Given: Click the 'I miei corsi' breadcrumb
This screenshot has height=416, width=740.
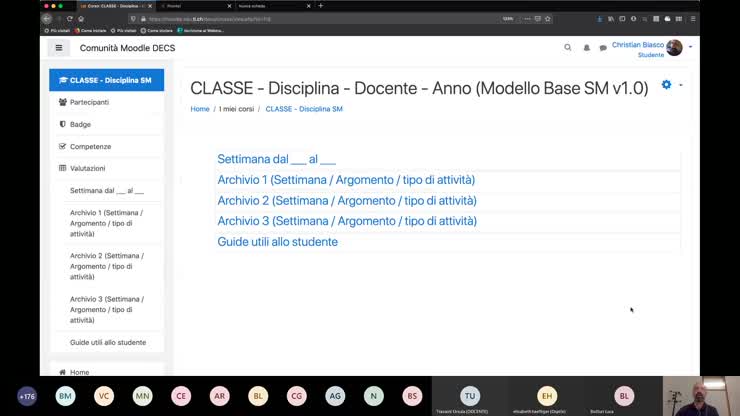Looking at the screenshot, I should (x=236, y=109).
